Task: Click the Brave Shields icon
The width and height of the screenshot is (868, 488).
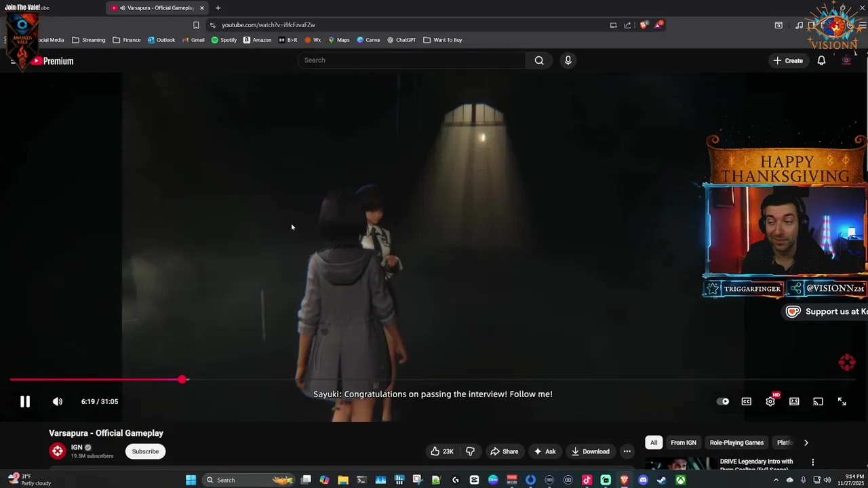Action: pos(643,25)
